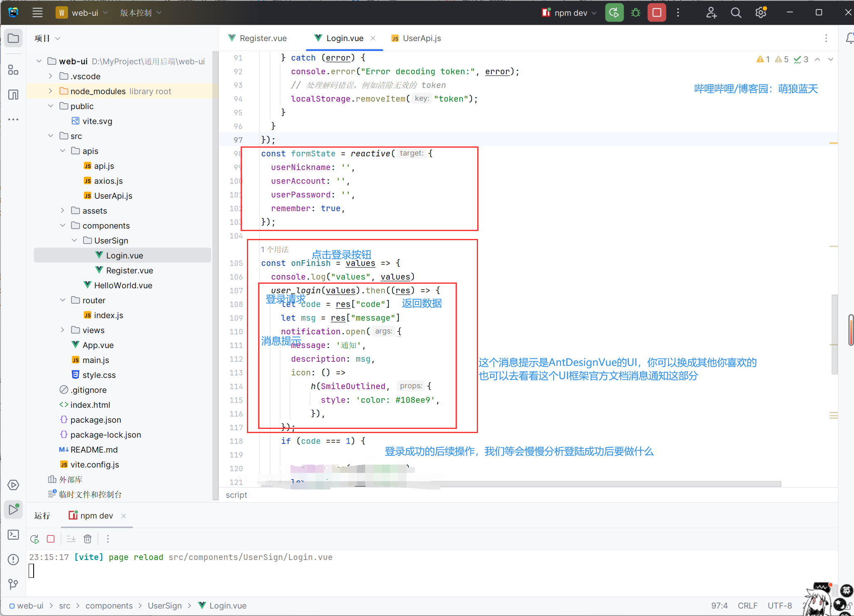Open the Terminal tool window
854x616 pixels.
click(x=13, y=535)
